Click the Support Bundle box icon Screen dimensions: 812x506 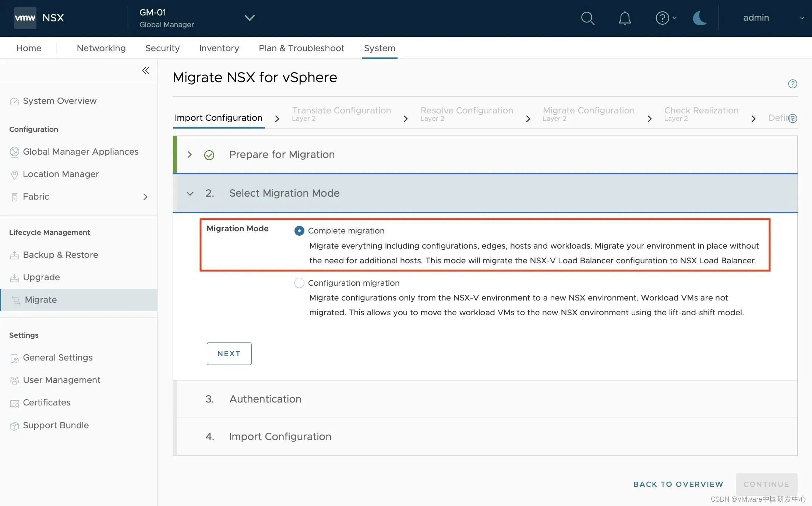point(14,426)
